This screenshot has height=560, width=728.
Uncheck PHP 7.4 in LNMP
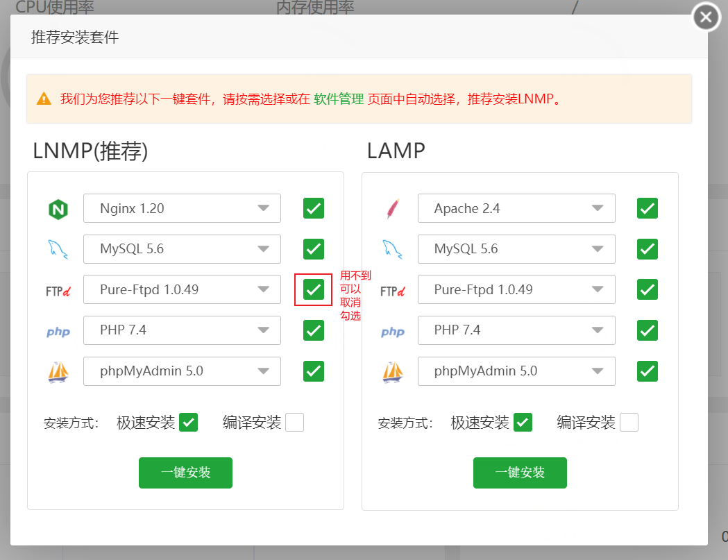[314, 330]
